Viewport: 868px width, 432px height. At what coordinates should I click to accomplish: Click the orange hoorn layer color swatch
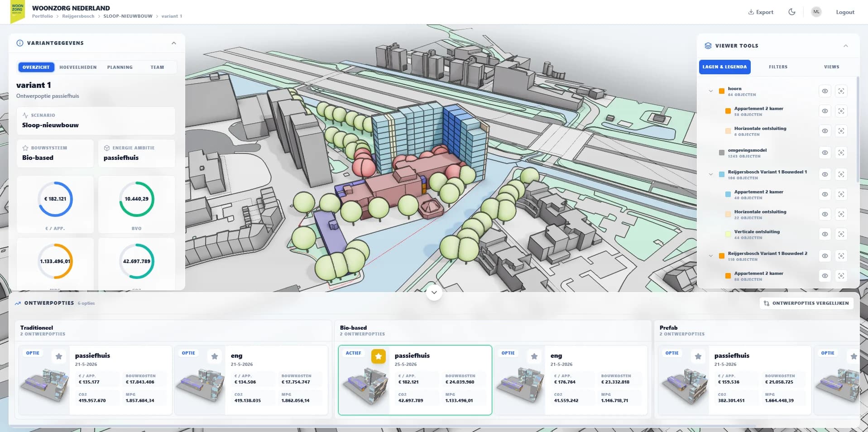click(722, 91)
